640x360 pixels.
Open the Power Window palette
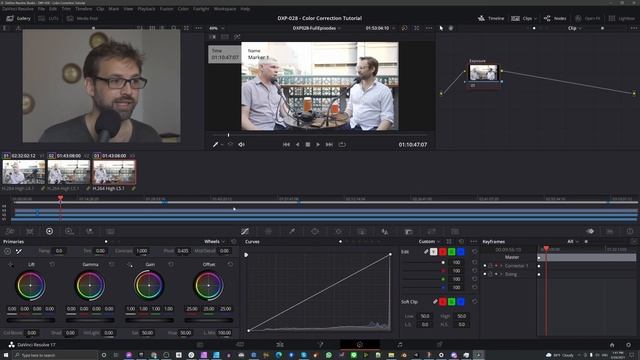[315, 231]
